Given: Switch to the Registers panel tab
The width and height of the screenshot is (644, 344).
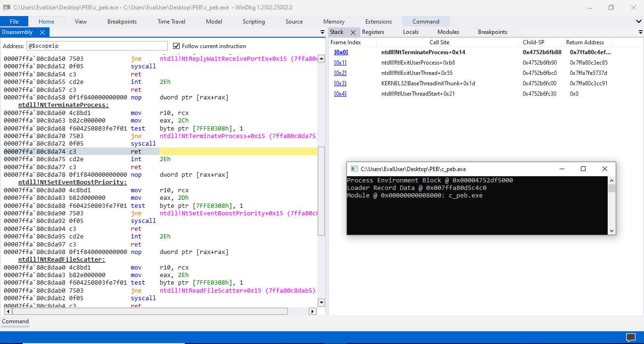Looking at the screenshot, I should [373, 32].
